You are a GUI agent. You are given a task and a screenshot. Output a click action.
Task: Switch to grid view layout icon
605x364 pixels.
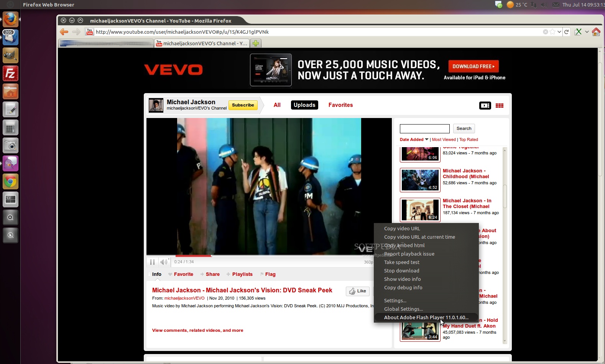pyautogui.click(x=499, y=106)
